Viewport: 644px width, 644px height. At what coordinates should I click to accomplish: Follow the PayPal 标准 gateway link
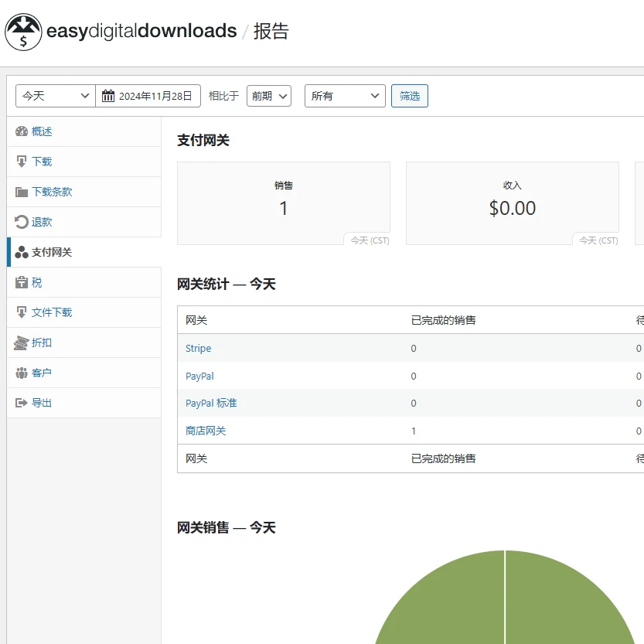(211, 403)
